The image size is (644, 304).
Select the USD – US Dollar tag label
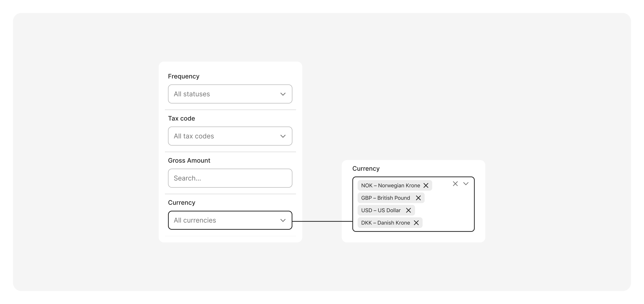[381, 210]
